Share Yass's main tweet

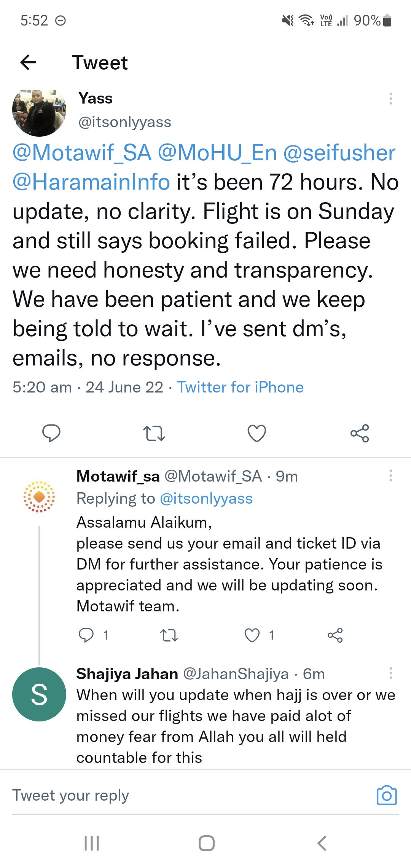click(360, 433)
